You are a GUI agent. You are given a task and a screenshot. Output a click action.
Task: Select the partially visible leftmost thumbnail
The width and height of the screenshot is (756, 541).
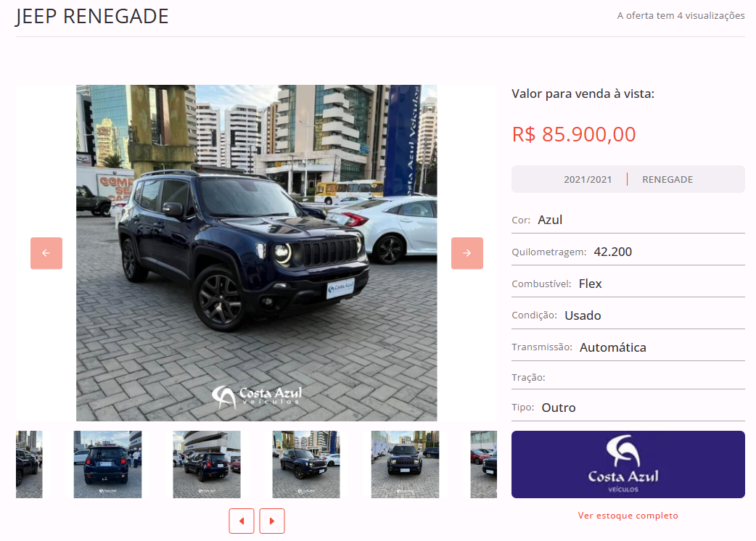click(x=29, y=464)
